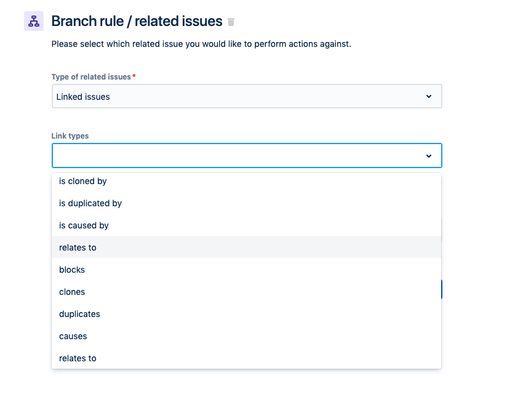Screen dimensions: 507x407
Task: Select the 'clones' link type
Action: [247, 292]
